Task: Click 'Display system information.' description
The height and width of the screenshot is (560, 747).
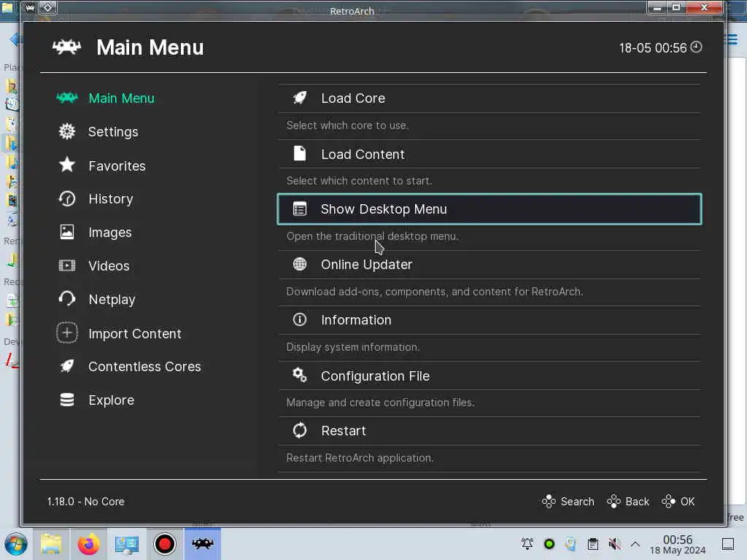Action: (352, 347)
